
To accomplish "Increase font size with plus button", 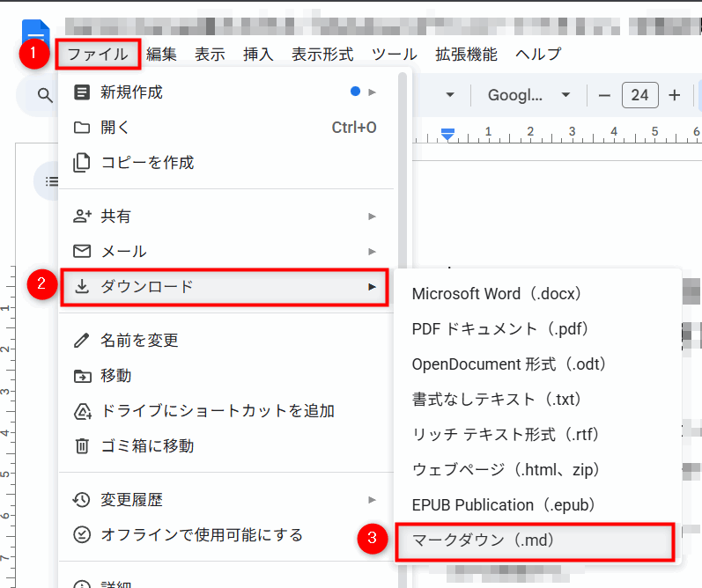I will tap(675, 95).
